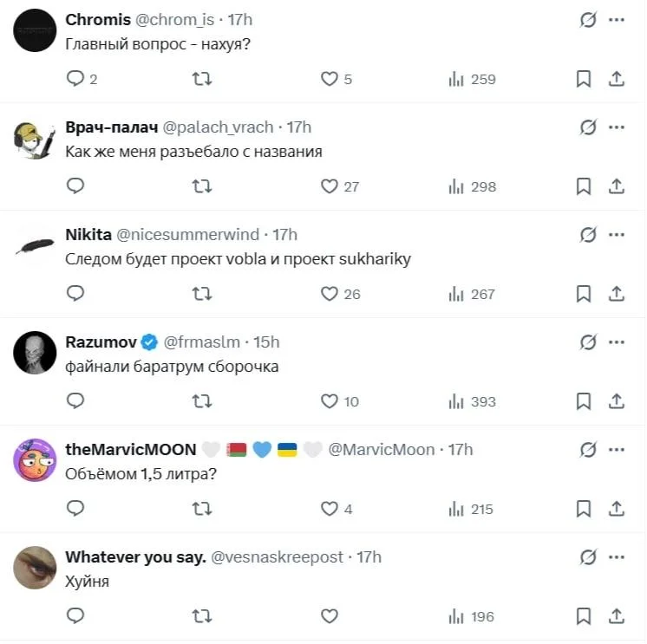Reply to theMarvicMOON's tweet
647x644 pixels.
click(x=75, y=509)
